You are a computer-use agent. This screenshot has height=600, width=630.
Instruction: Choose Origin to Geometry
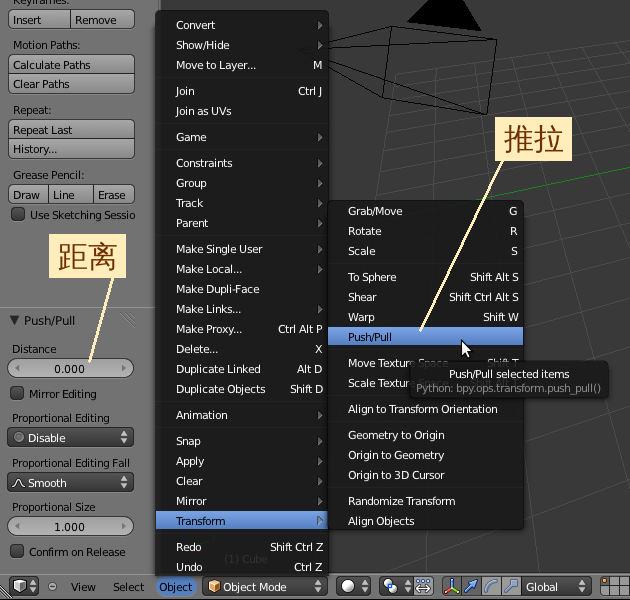[425, 455]
